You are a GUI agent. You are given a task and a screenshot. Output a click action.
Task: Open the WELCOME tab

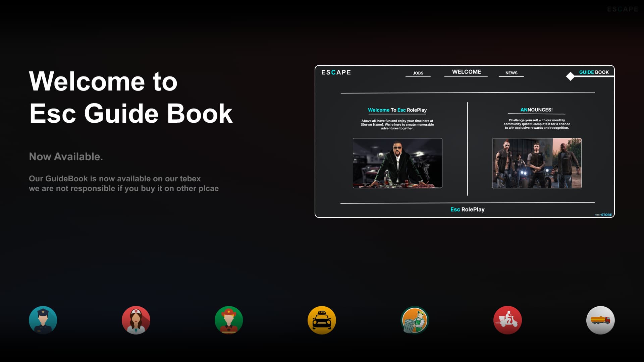466,72
